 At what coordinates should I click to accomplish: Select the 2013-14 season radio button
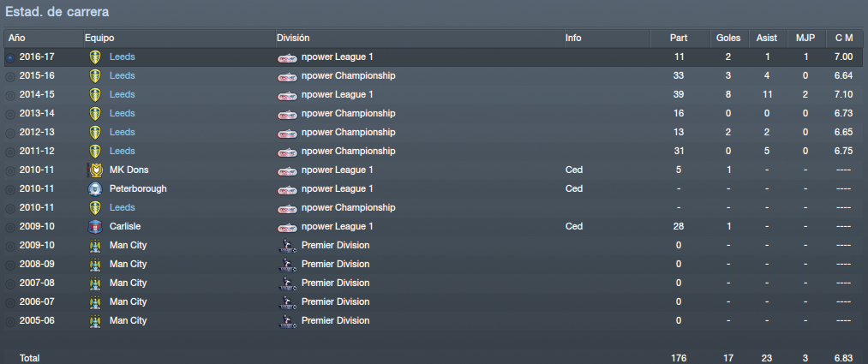(x=10, y=114)
